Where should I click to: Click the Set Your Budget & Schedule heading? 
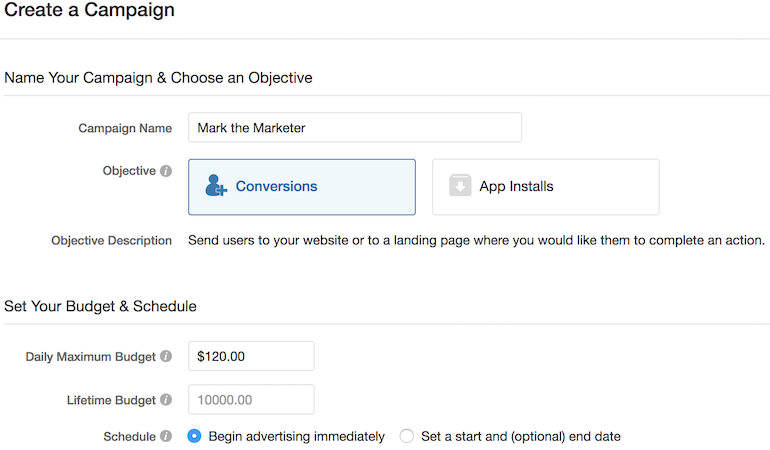coord(100,306)
